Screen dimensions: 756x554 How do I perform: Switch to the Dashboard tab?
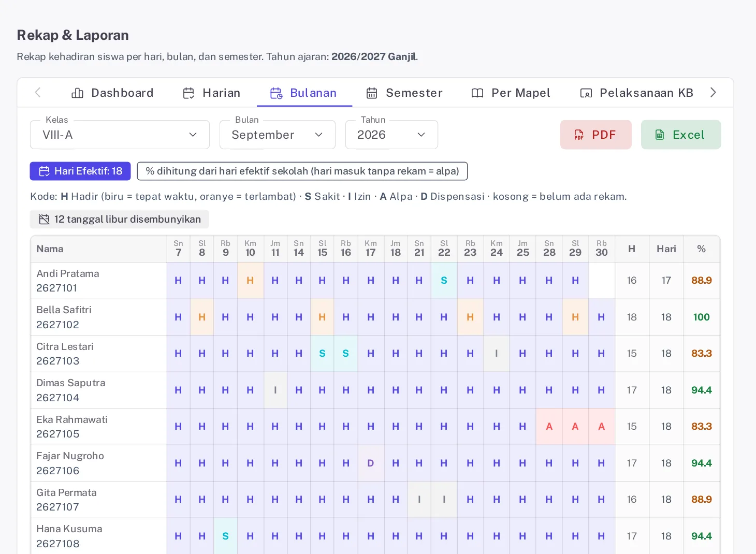click(x=112, y=93)
